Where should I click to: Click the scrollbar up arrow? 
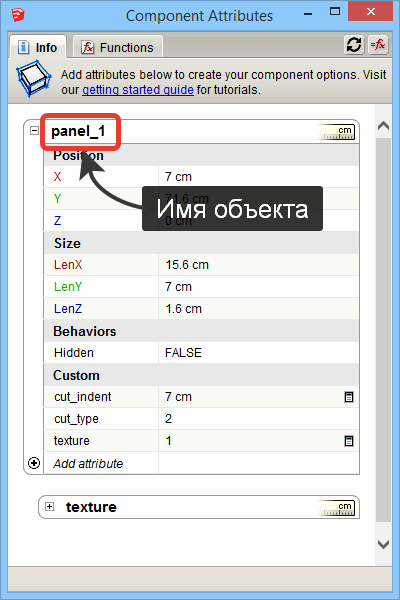(x=383, y=126)
